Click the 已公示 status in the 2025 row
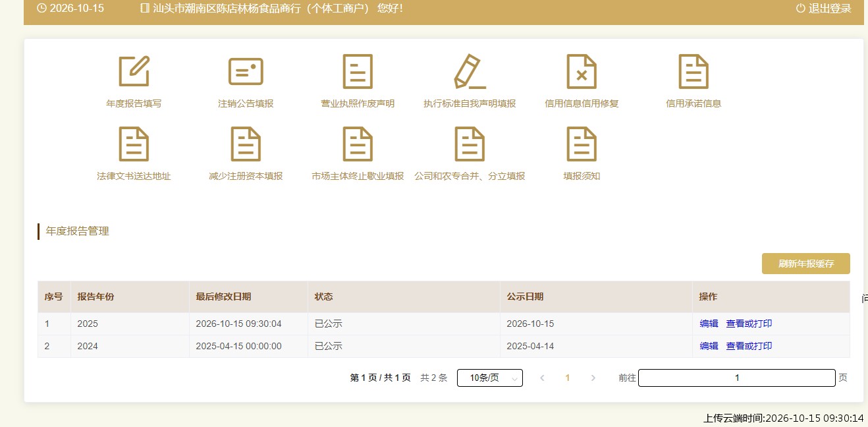The height and width of the screenshot is (427, 868). click(x=328, y=324)
